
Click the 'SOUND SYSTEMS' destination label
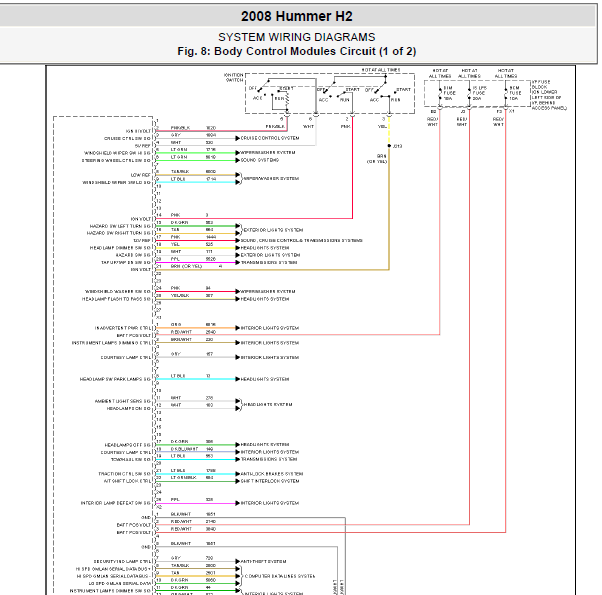coord(260,160)
